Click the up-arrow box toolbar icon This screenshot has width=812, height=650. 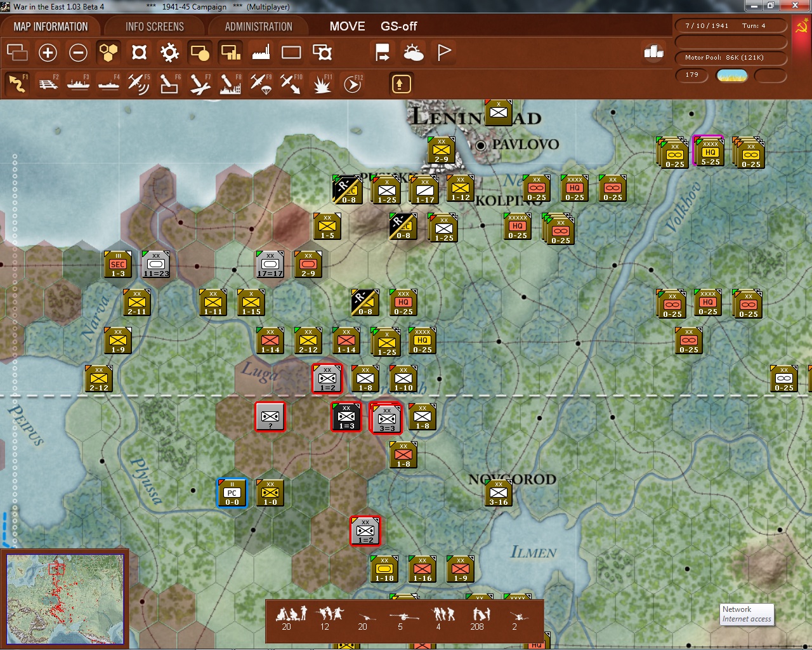click(x=401, y=84)
